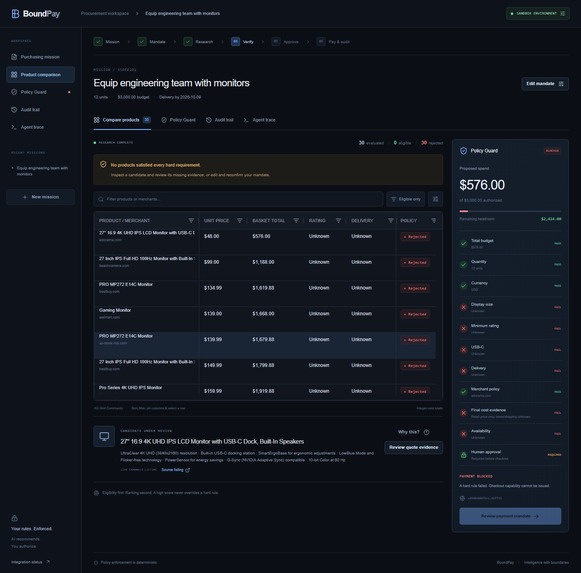Click the Availability fail cross icon

pyautogui.click(x=464, y=434)
